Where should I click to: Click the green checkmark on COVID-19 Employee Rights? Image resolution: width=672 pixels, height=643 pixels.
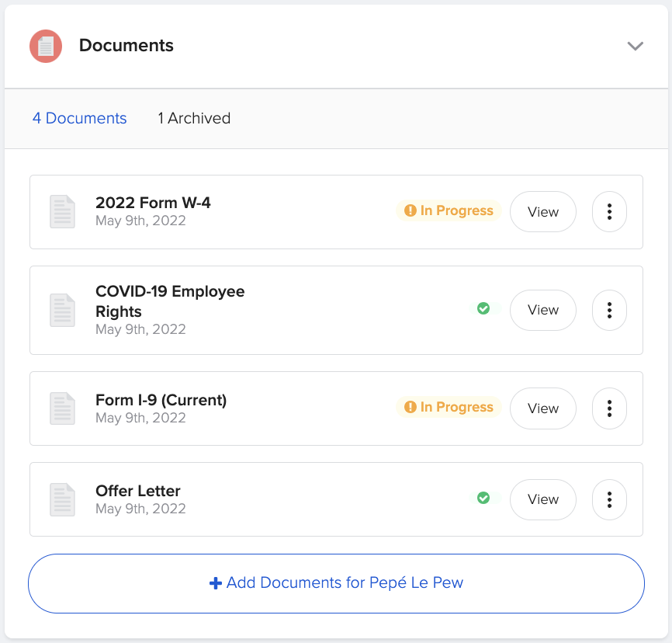(x=483, y=308)
